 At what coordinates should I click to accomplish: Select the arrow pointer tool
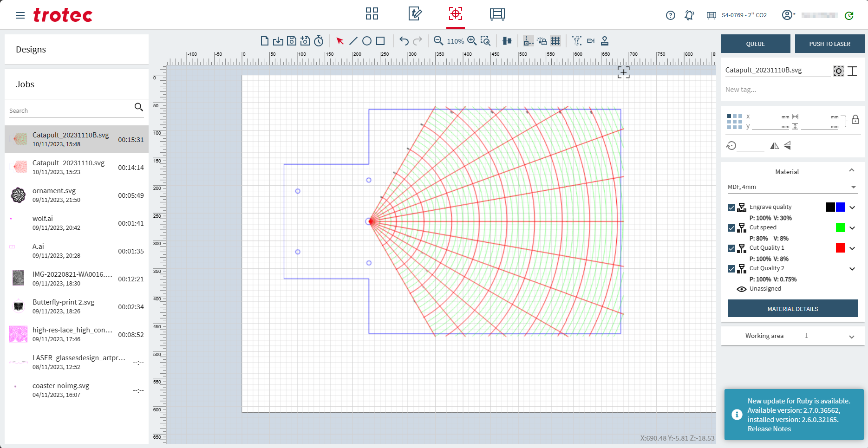pyautogui.click(x=340, y=41)
